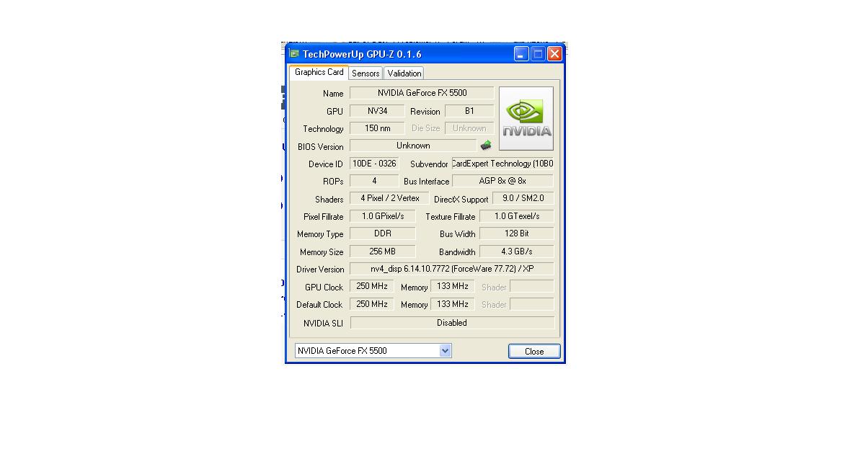
Task: Open the Validation tab
Action: click(404, 74)
